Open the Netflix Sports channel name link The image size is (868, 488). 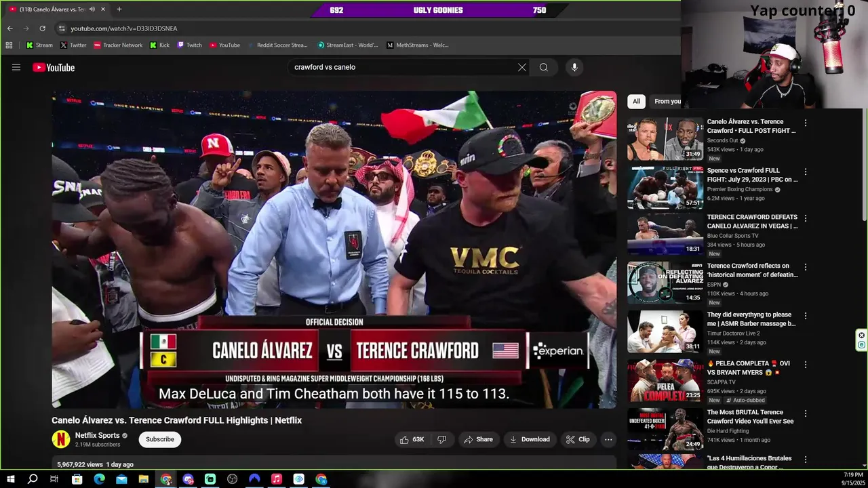click(97, 435)
